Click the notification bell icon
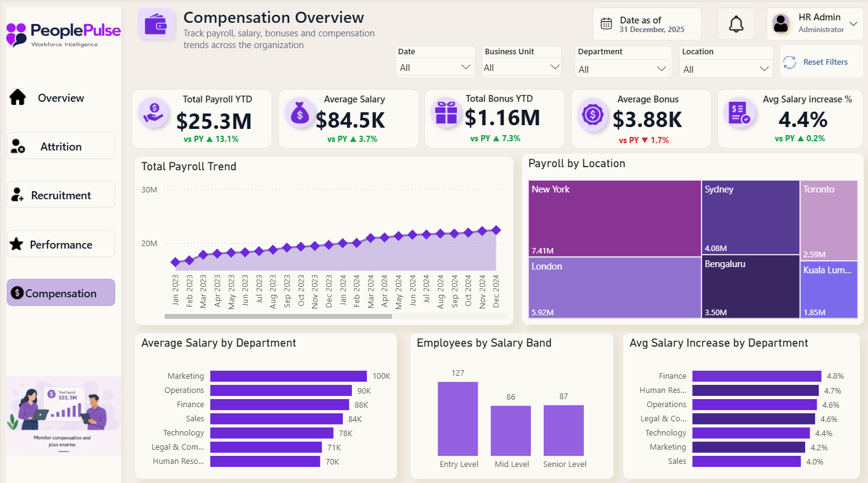868x483 pixels. tap(736, 24)
